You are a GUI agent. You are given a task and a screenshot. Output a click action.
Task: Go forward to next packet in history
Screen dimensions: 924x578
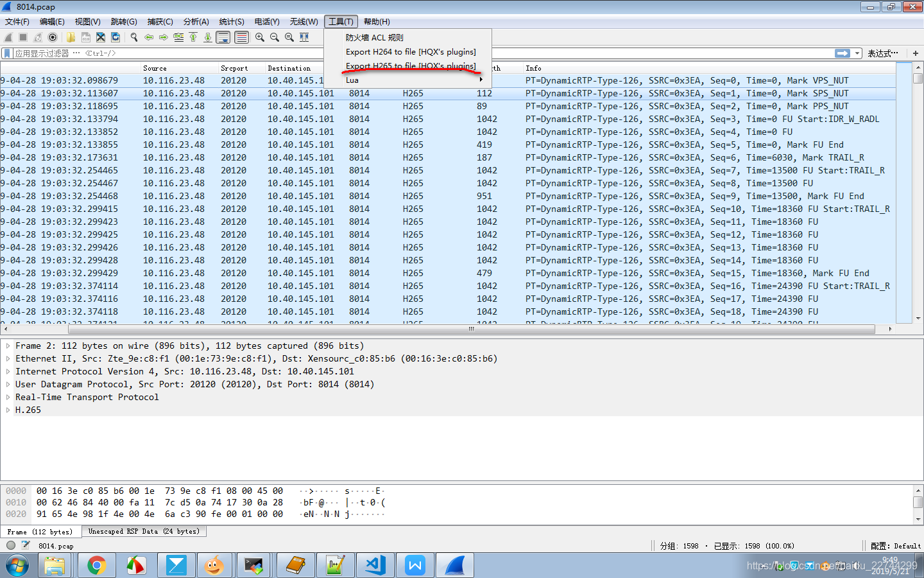click(164, 37)
